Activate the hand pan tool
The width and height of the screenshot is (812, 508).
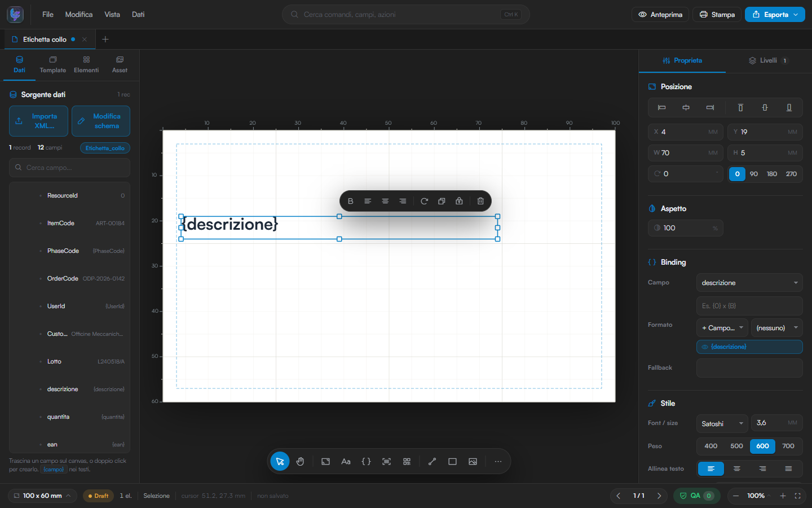(x=301, y=461)
